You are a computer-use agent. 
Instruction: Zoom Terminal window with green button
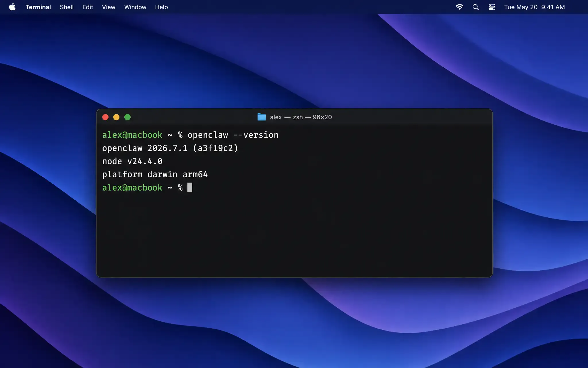[x=127, y=117]
